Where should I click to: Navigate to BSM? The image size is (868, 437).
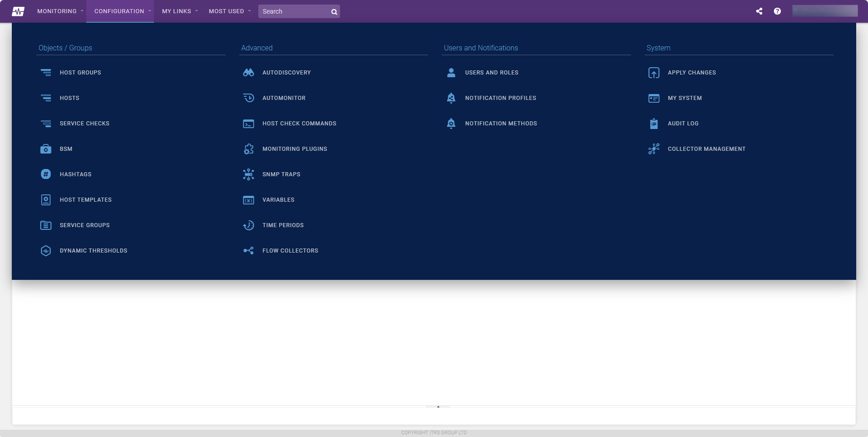(x=66, y=149)
